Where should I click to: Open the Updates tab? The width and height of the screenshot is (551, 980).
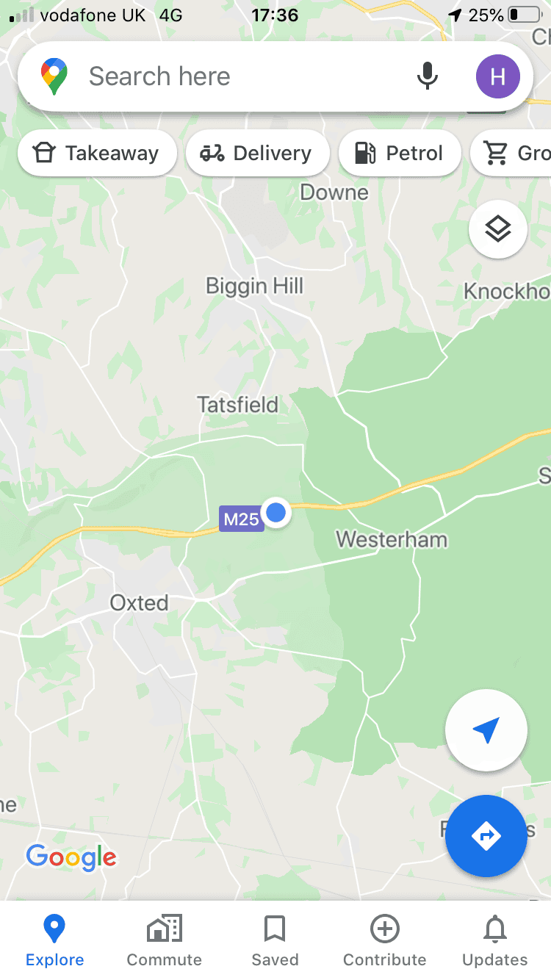(x=494, y=941)
